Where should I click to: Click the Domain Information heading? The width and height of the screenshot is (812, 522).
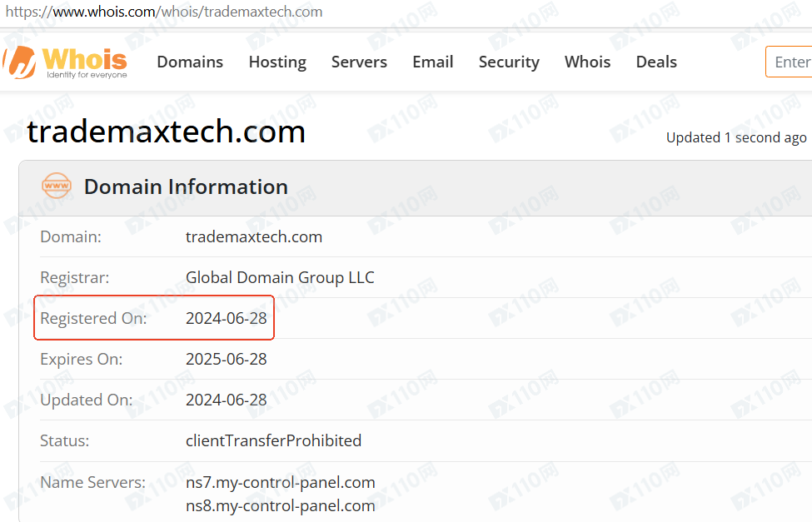point(186,187)
